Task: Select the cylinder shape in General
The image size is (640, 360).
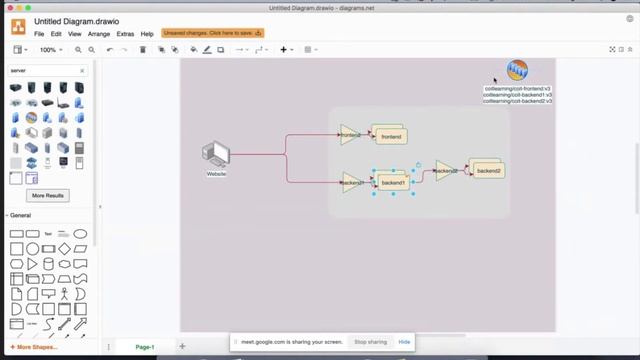Action: point(48,264)
